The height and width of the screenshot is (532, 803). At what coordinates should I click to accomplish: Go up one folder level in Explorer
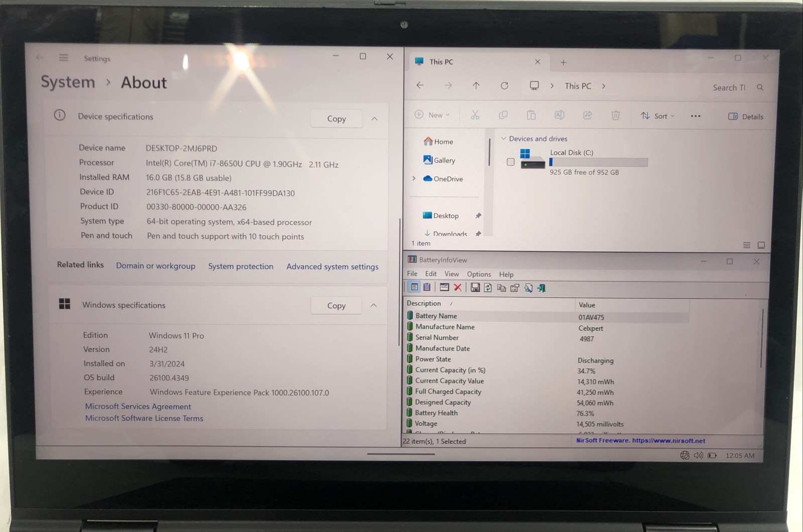point(476,86)
